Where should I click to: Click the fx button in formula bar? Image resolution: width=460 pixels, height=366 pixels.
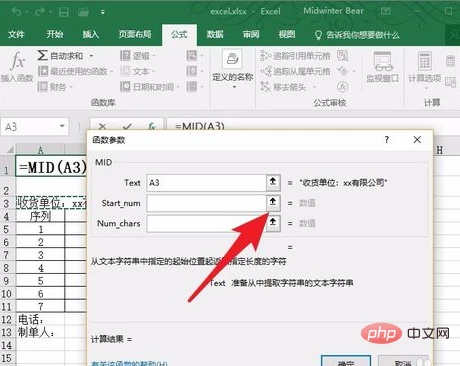[x=152, y=126]
